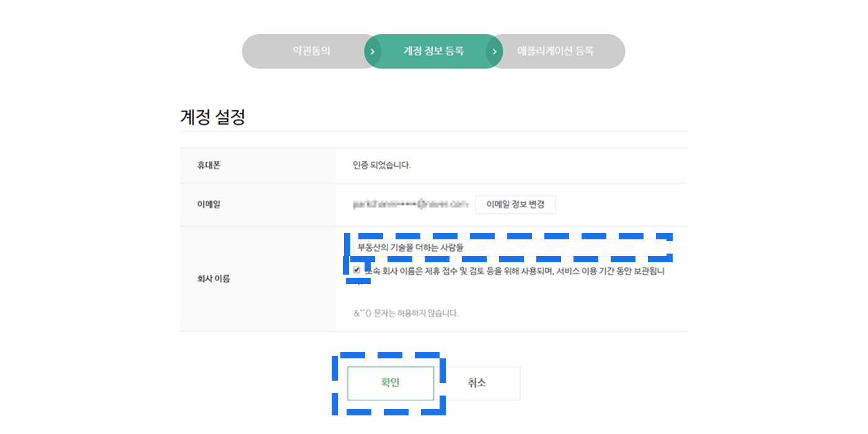Click the arrow icon after 약관동의 step
Image resolution: width=868 pixels, height=434 pixels.
372,51
